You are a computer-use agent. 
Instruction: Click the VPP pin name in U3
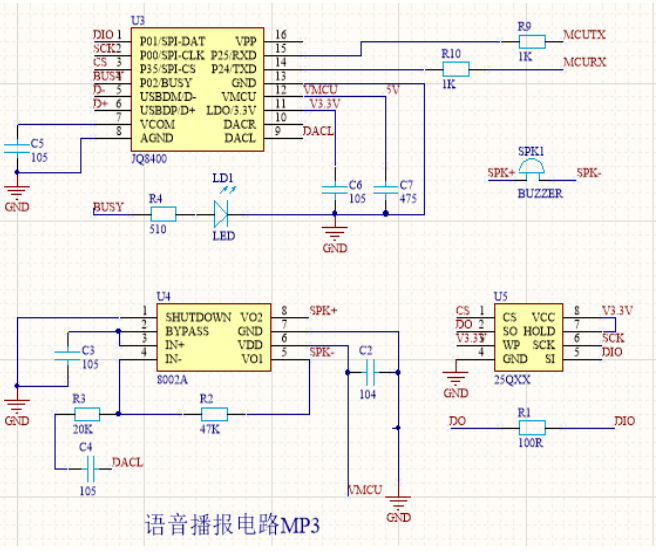click(x=246, y=42)
